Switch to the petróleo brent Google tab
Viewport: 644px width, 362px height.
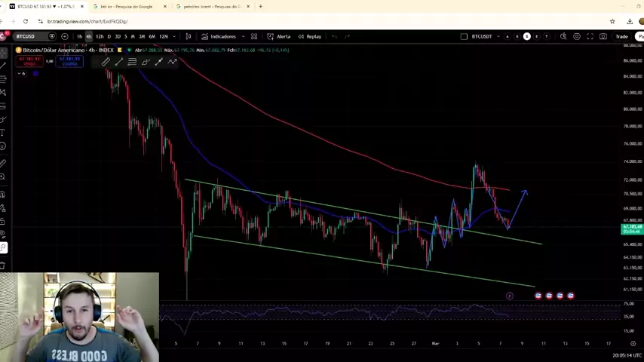coord(211,6)
